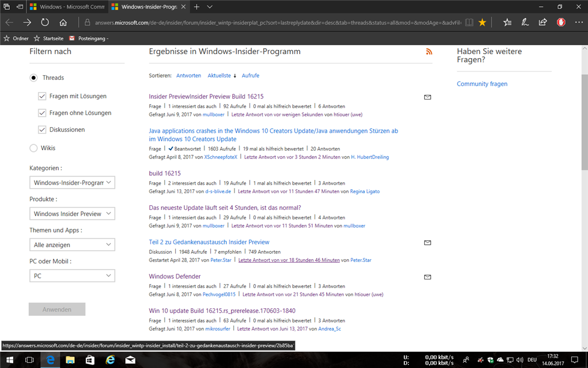Click the page vertical scrollbar thumb

[x=585, y=122]
